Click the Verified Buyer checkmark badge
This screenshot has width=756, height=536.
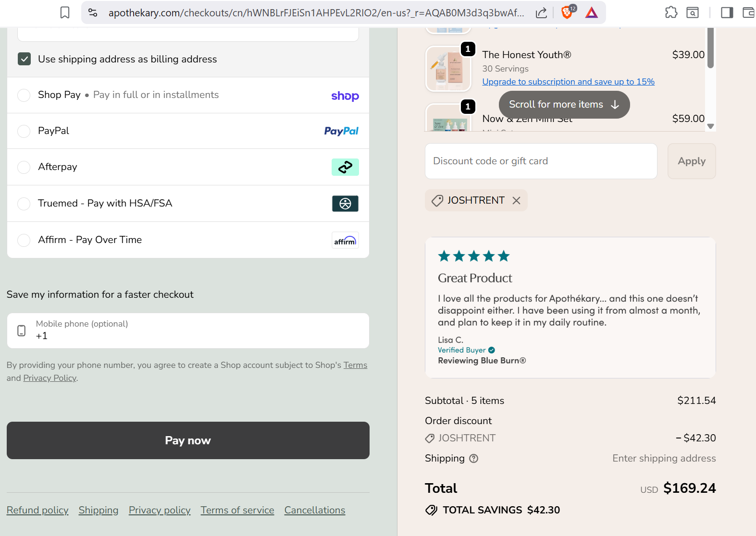point(492,350)
